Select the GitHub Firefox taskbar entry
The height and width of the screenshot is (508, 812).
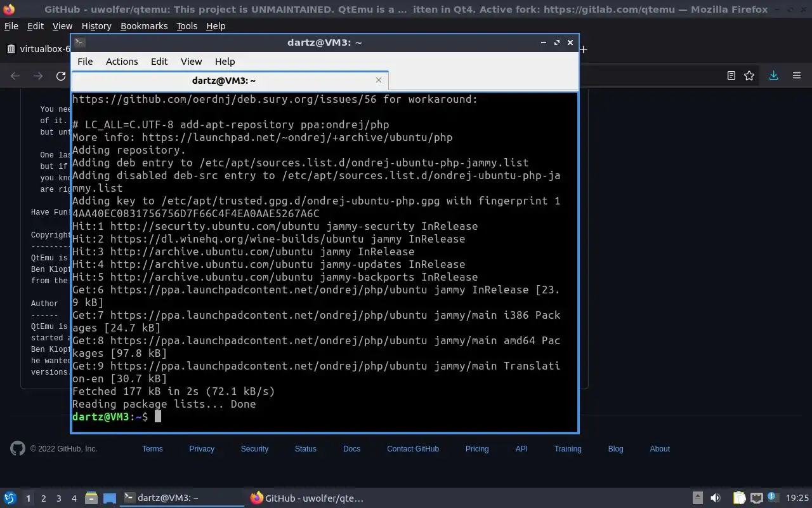point(308,498)
